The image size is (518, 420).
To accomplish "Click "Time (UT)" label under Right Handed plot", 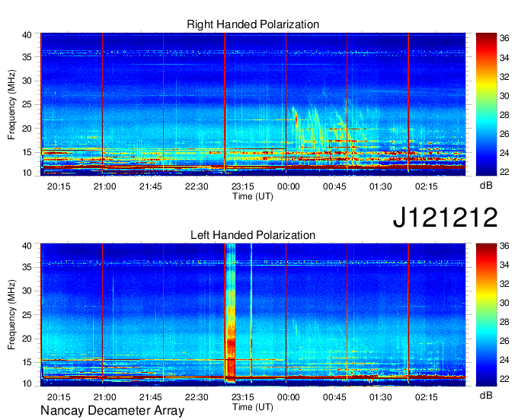I will pyautogui.click(x=253, y=196).
